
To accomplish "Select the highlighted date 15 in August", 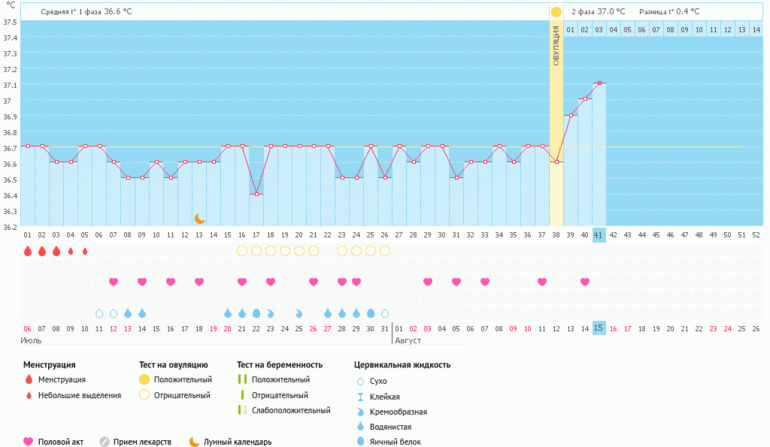I will [599, 328].
